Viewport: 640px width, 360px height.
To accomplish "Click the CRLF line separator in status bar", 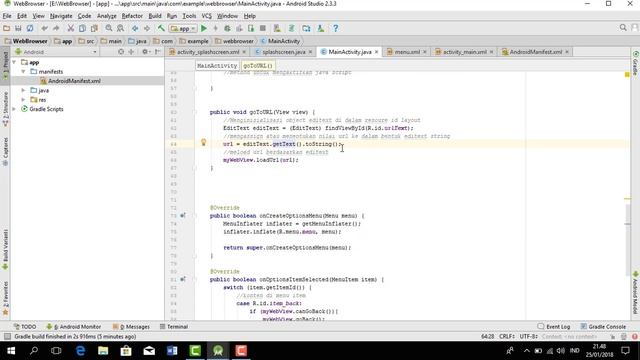I will click(x=507, y=336).
